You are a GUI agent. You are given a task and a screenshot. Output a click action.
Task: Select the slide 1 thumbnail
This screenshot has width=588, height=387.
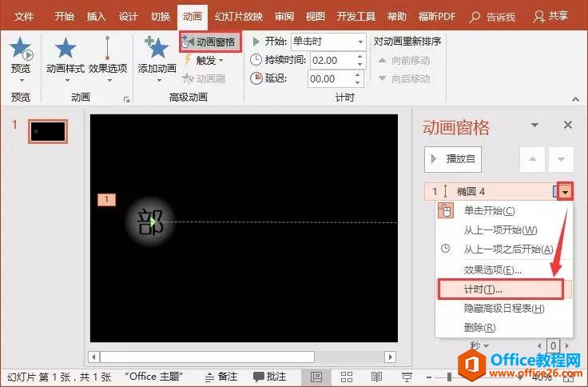pyautogui.click(x=48, y=131)
